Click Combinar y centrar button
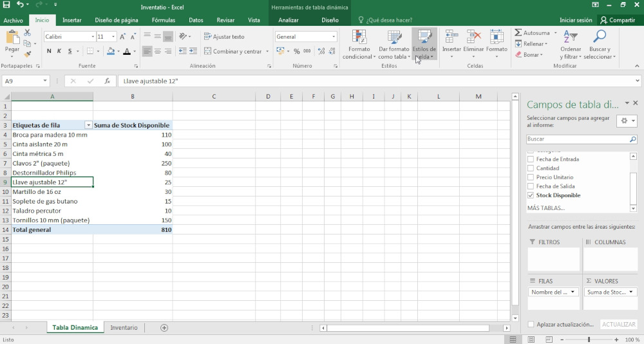644x344 pixels. pyautogui.click(x=233, y=52)
